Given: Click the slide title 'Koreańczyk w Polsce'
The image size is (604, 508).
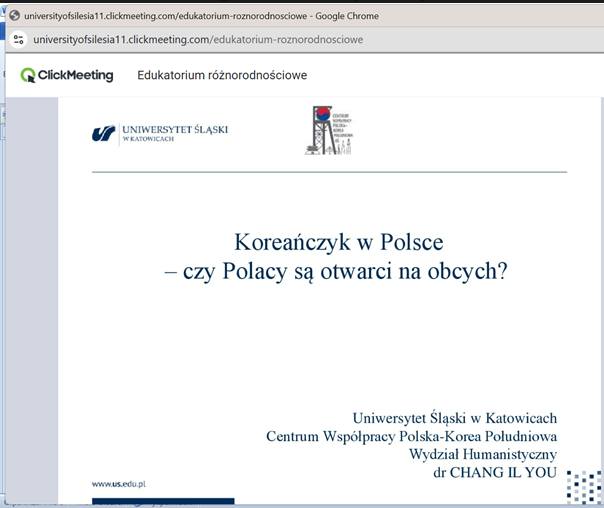Looking at the screenshot, I should 338,242.
